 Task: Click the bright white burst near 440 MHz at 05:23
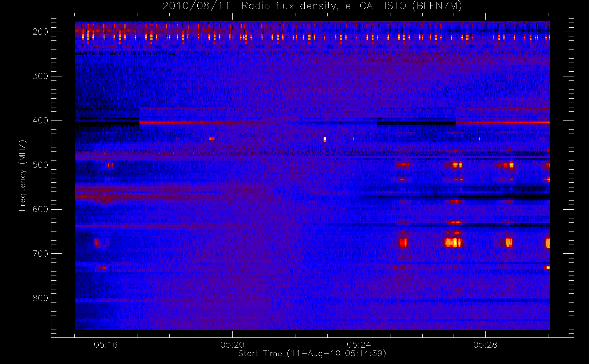pyautogui.click(x=325, y=139)
